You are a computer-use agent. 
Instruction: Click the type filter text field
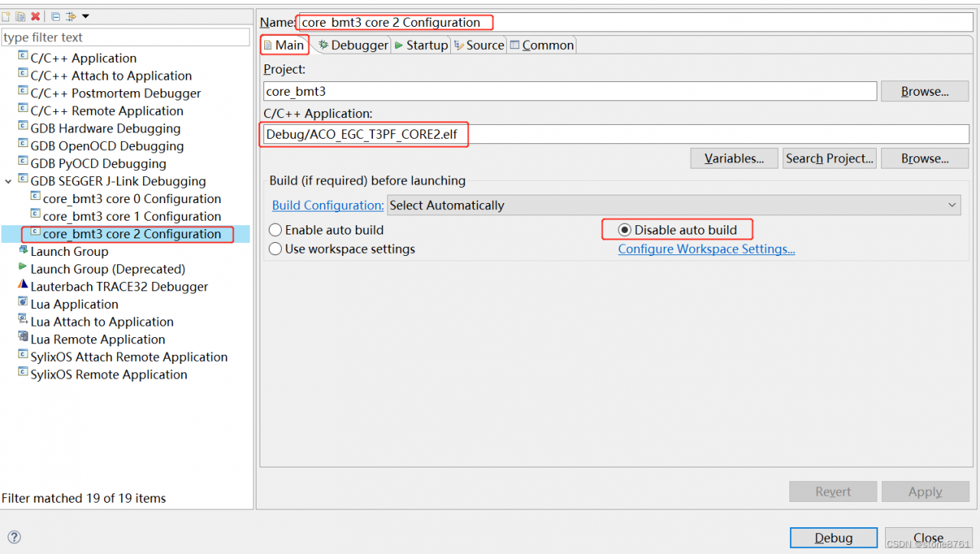pos(125,38)
